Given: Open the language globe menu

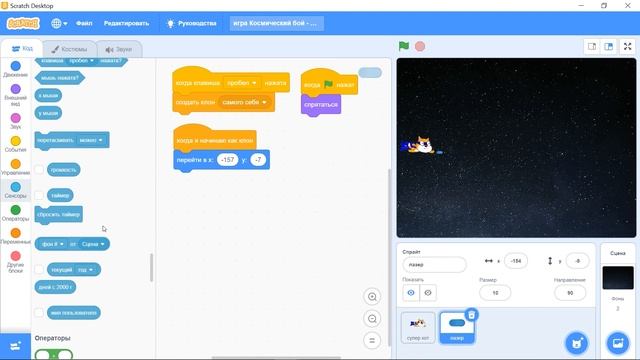Looking at the screenshot, I should click(x=59, y=23).
